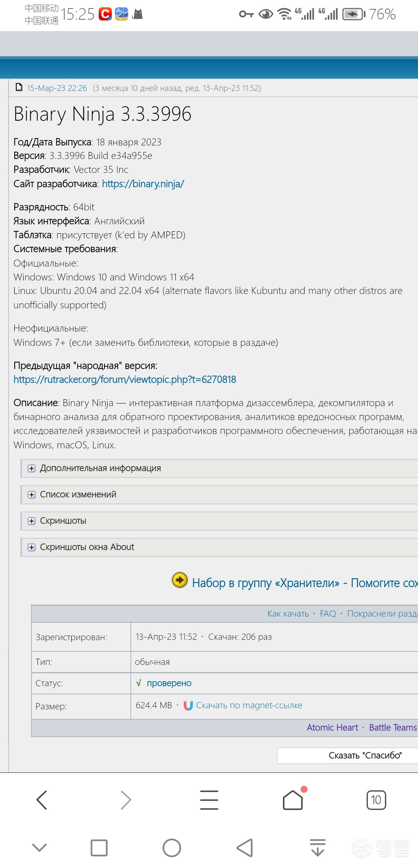Open the tab switcher showing 10 tabs
The height and width of the screenshot is (868, 418).
click(376, 800)
